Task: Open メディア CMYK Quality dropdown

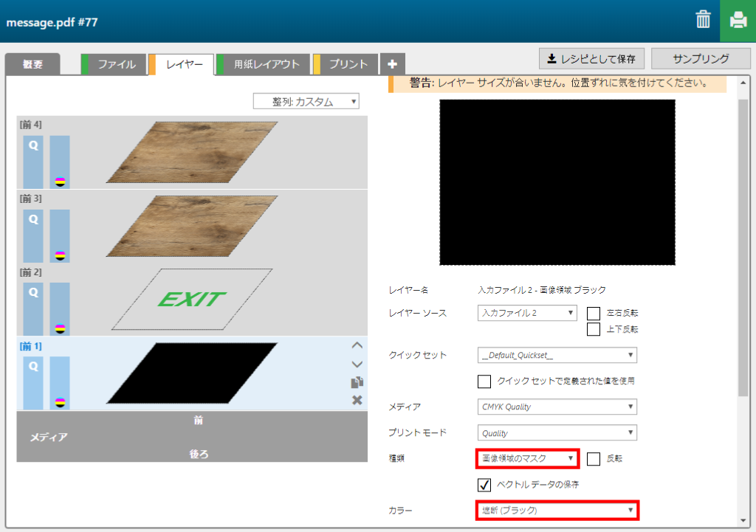Action: pyautogui.click(x=557, y=407)
